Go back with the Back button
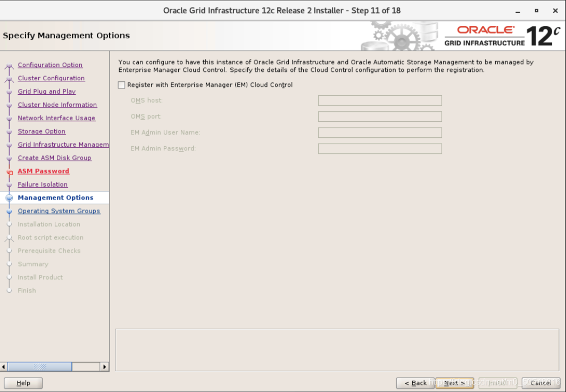566x392 pixels. click(x=415, y=383)
